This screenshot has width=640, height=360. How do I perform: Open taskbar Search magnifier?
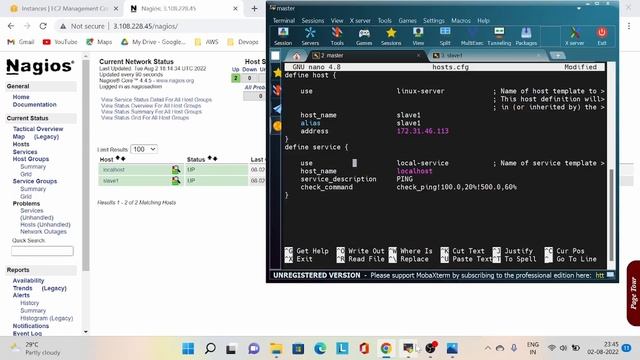pos(210,348)
